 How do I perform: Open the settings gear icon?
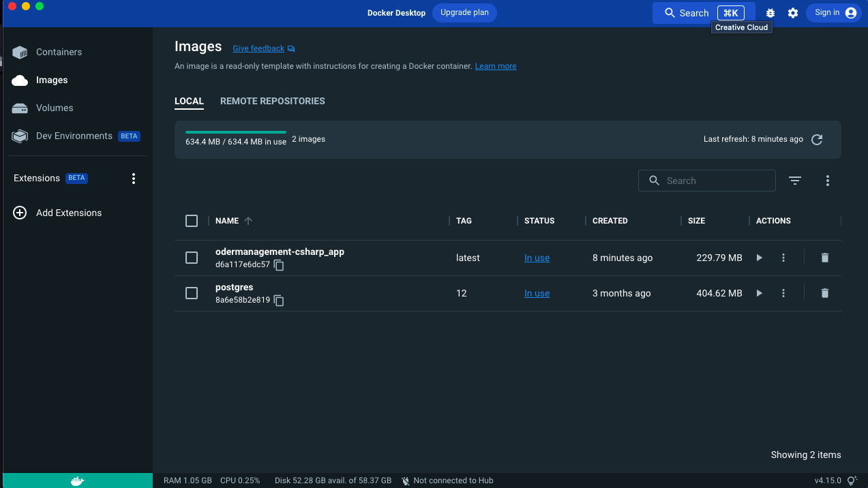(x=792, y=13)
